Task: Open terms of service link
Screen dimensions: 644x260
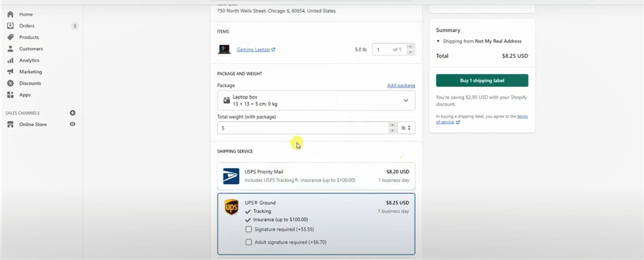Action: pos(482,119)
